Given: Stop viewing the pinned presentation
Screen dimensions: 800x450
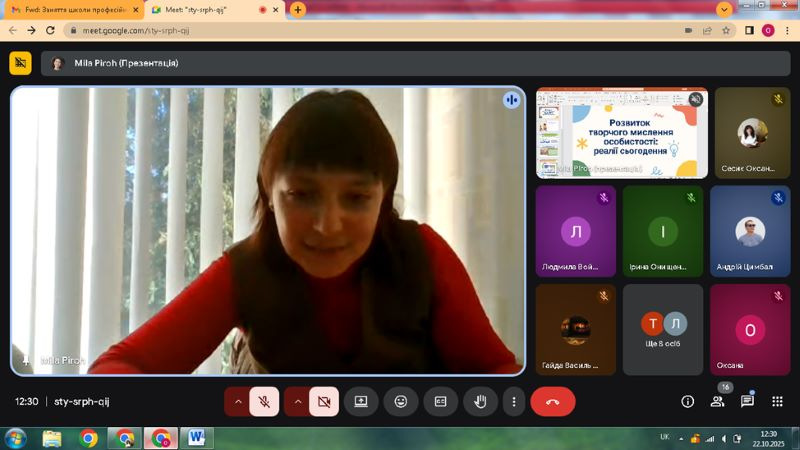Looking at the screenshot, I should tap(20, 63).
